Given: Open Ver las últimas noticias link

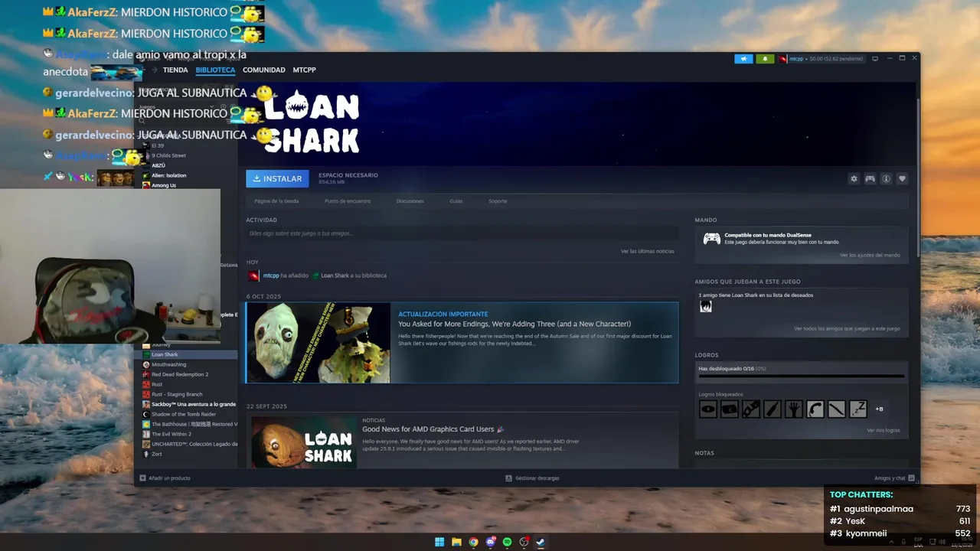Looking at the screenshot, I should pyautogui.click(x=648, y=251).
